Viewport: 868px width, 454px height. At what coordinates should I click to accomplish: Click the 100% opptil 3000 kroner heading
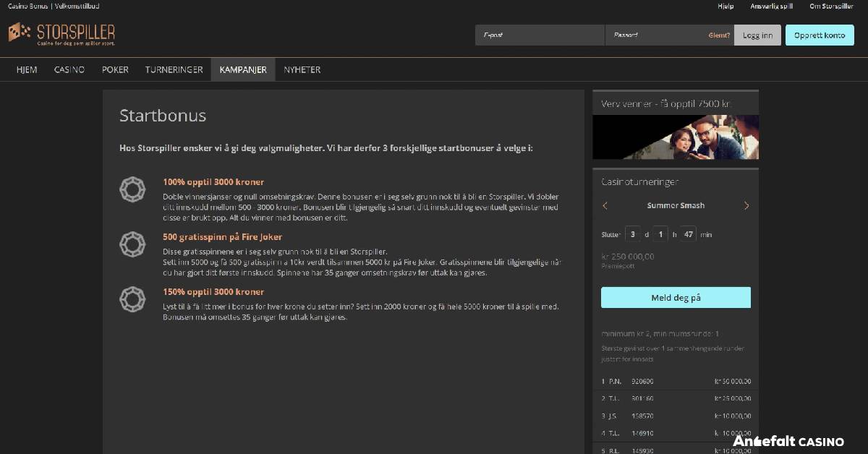(213, 182)
